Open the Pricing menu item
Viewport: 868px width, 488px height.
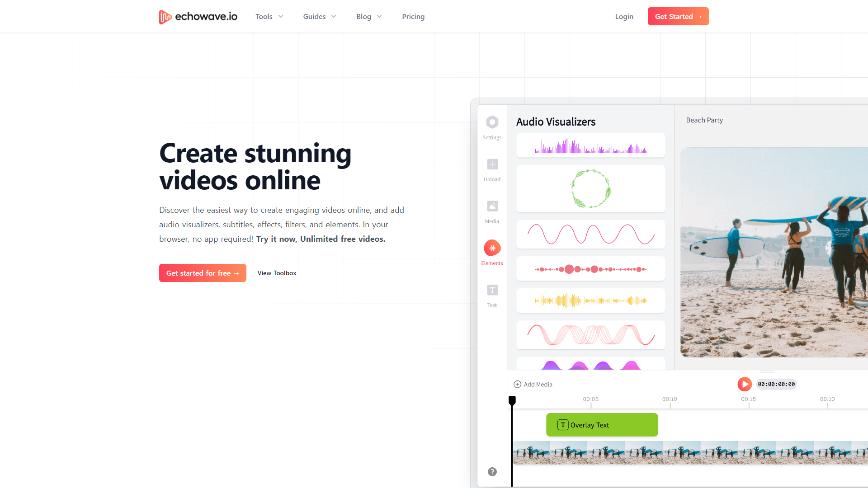pyautogui.click(x=413, y=16)
